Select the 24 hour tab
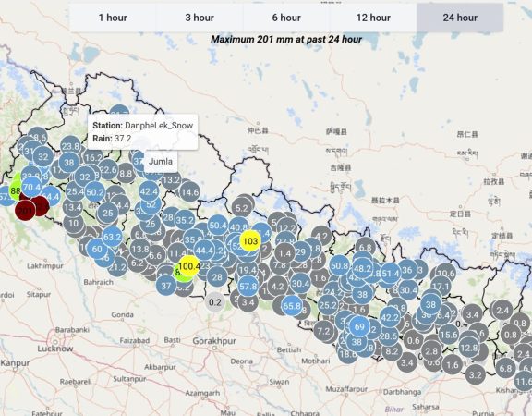This screenshot has height=416, width=532. [x=460, y=18]
